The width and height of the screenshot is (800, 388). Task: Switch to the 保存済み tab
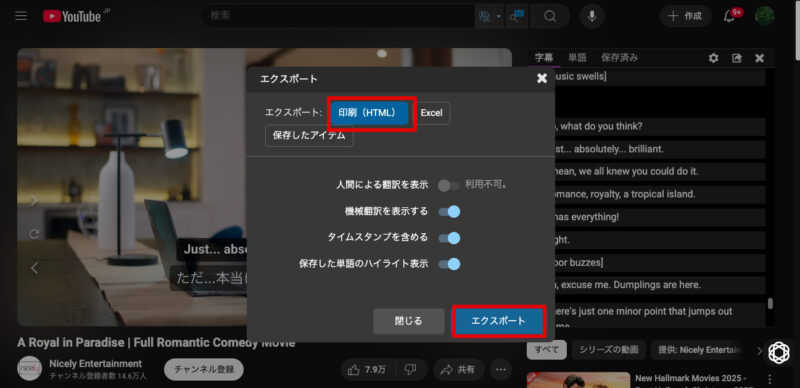coord(619,58)
